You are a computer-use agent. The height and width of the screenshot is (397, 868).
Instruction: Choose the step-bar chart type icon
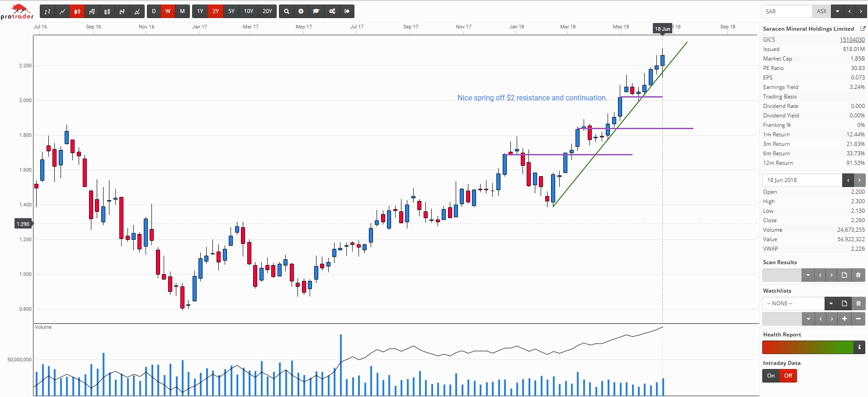92,11
